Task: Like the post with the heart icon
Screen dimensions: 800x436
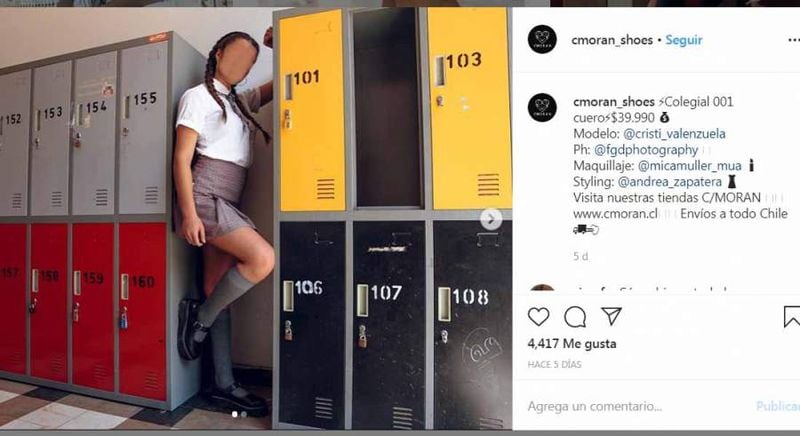Action: [538, 317]
